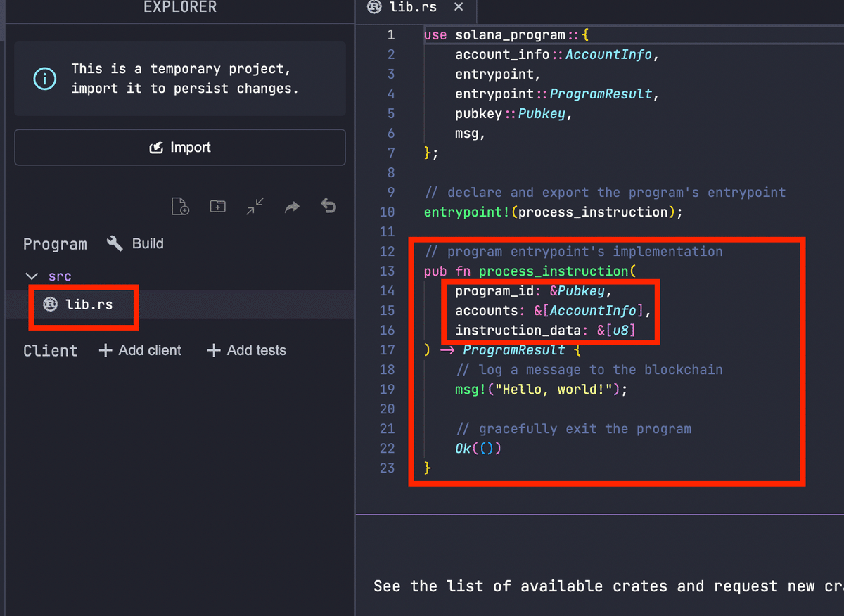Click the purple editor-terminal divider line
844x616 pixels.
pos(599,515)
